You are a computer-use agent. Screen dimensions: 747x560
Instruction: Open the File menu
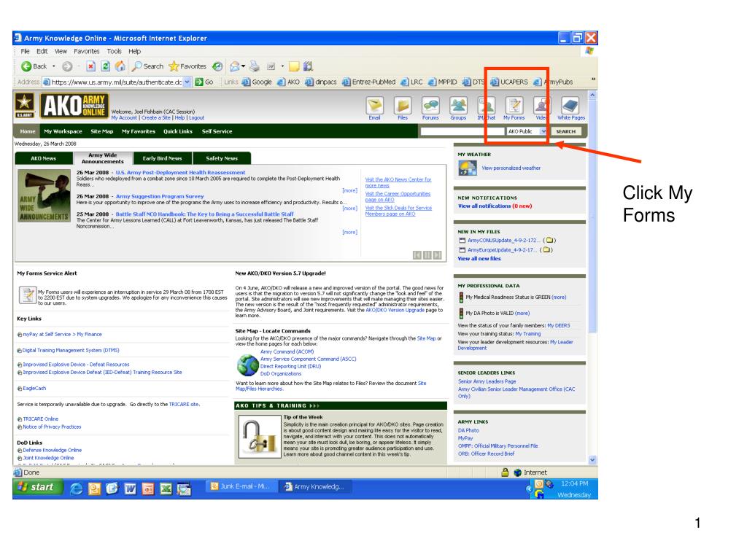(25, 51)
